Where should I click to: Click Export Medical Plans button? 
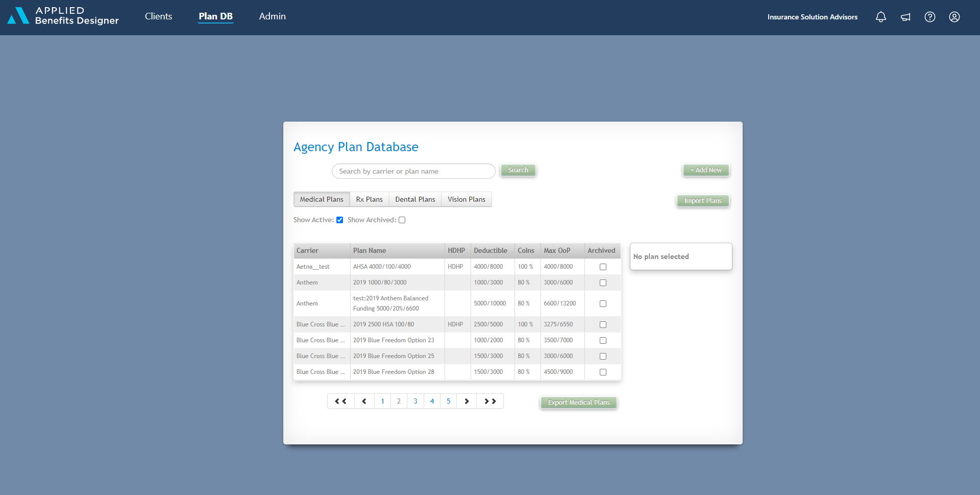(579, 403)
